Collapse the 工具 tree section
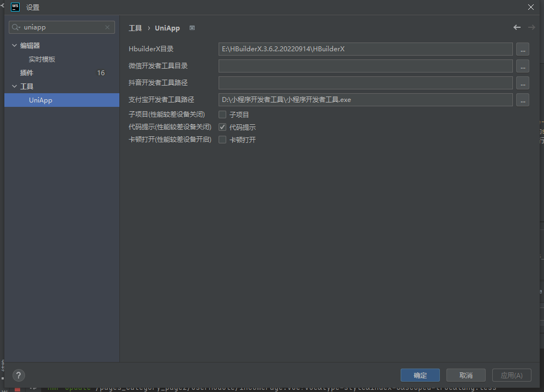The width and height of the screenshot is (544, 392). [14, 87]
